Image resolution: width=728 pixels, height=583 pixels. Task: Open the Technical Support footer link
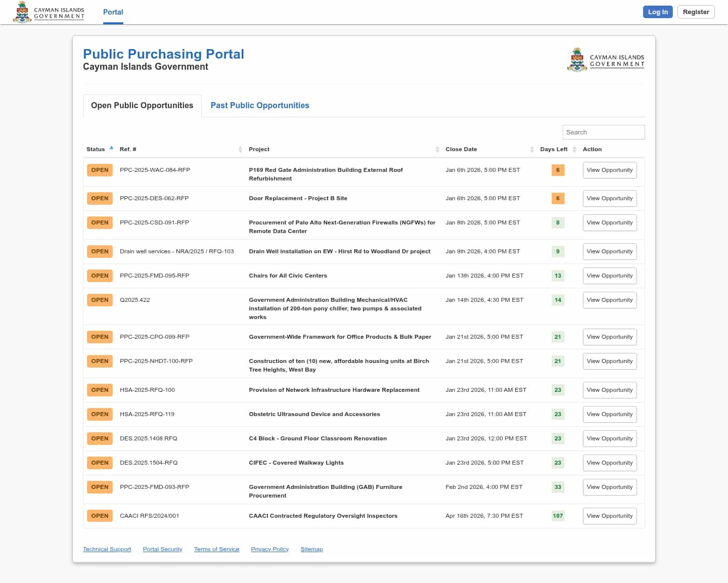pos(107,549)
